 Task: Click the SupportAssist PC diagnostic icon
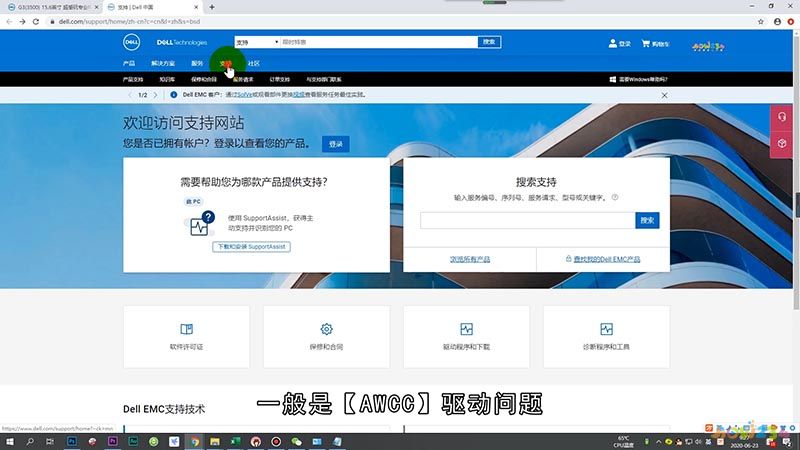(200, 223)
